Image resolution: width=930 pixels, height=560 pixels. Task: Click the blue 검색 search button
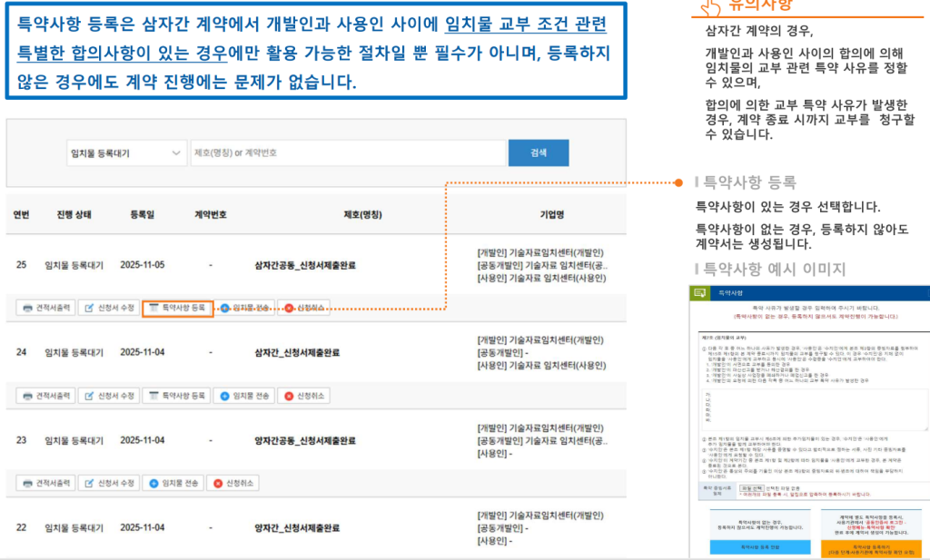(x=539, y=152)
